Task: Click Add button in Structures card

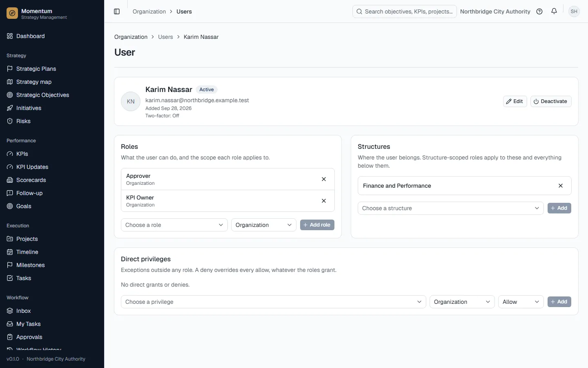Action: tap(559, 208)
